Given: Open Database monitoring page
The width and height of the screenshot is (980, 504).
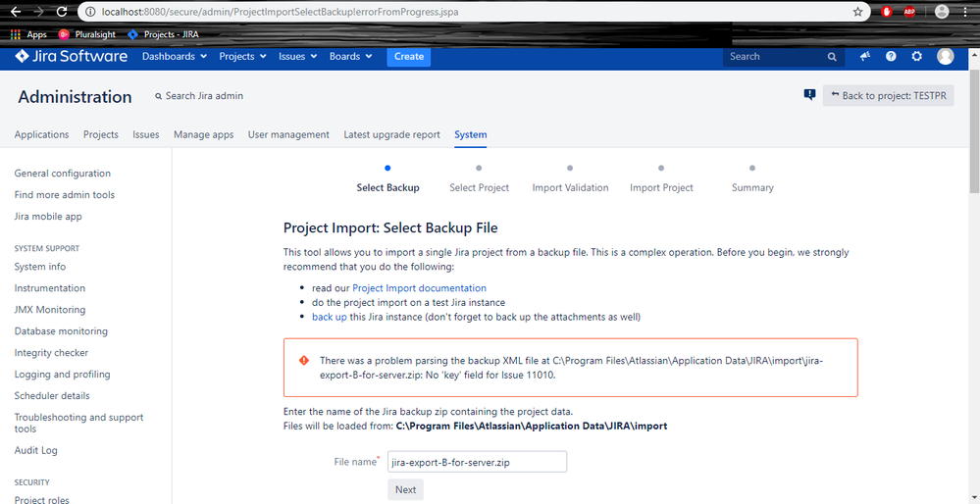Looking at the screenshot, I should pyautogui.click(x=61, y=331).
